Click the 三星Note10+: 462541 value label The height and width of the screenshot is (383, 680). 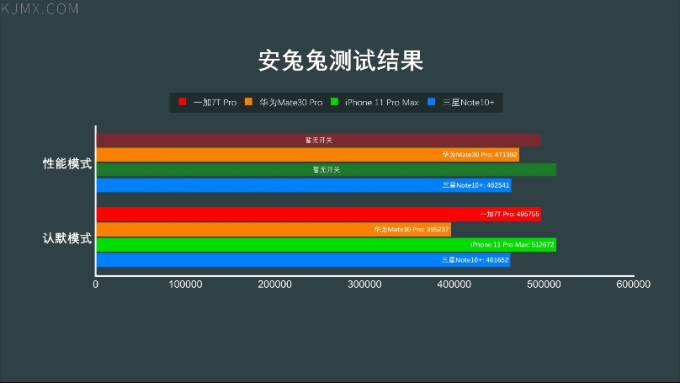pos(476,185)
